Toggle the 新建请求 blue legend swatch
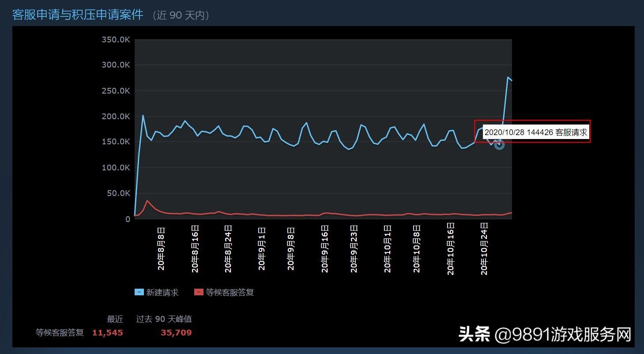 pyautogui.click(x=139, y=292)
